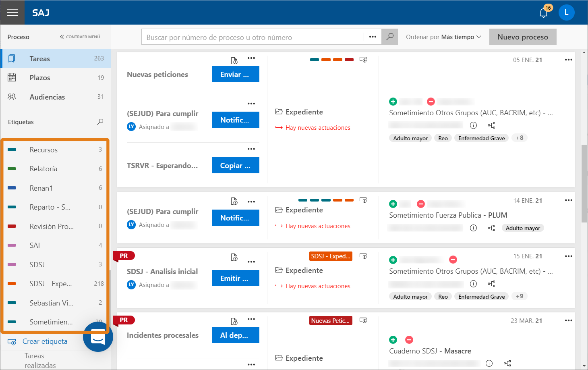The image size is (588, 370).
Task: Open the hamburger main menu
Action: point(12,12)
